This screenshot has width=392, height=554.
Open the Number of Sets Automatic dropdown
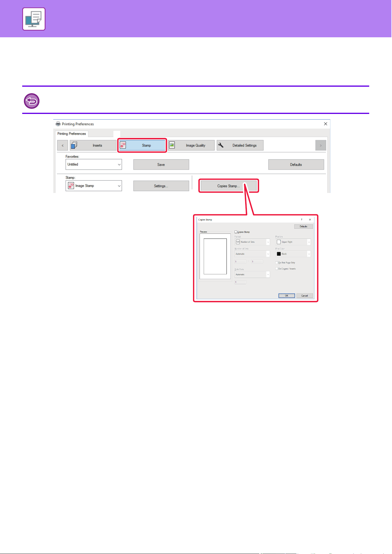[x=252, y=254]
